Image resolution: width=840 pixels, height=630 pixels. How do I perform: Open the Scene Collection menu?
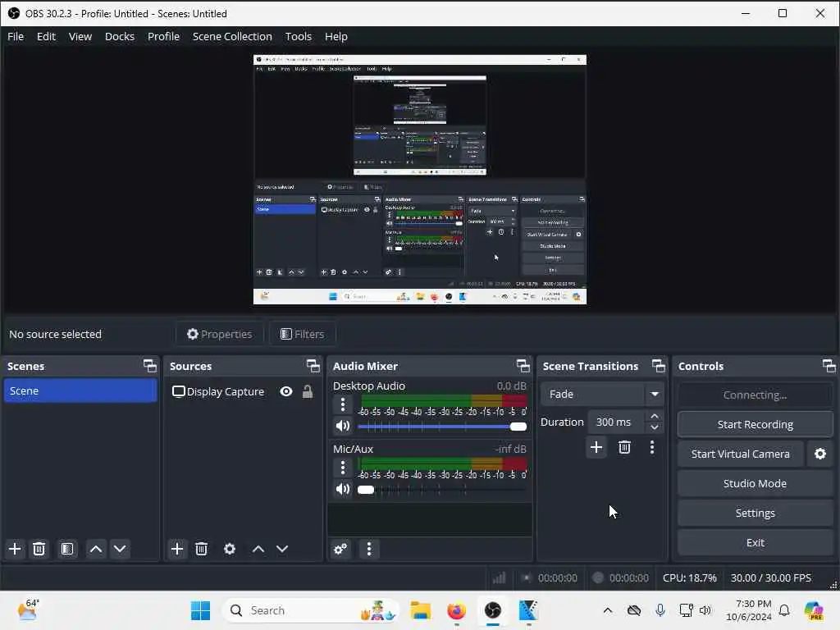232,36
